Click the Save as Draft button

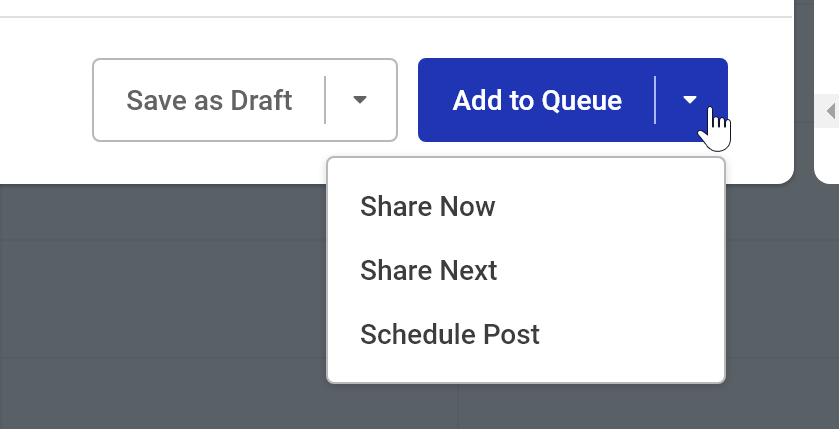(x=209, y=100)
